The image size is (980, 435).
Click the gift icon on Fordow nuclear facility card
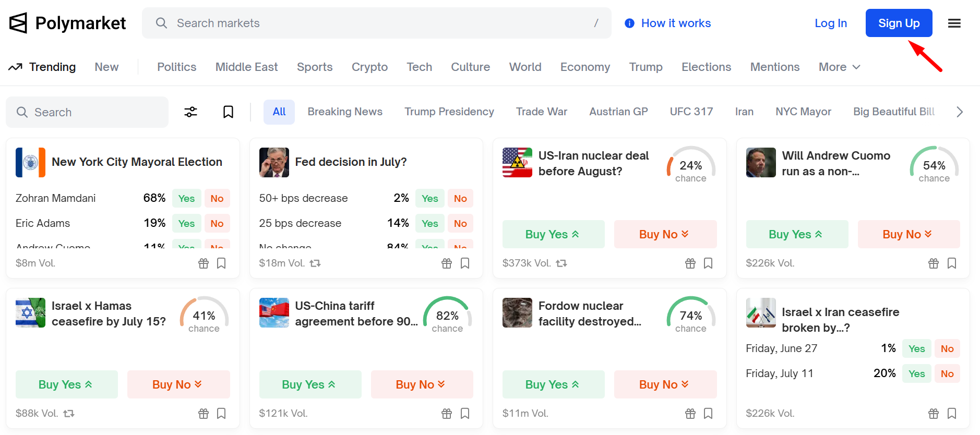coord(690,414)
